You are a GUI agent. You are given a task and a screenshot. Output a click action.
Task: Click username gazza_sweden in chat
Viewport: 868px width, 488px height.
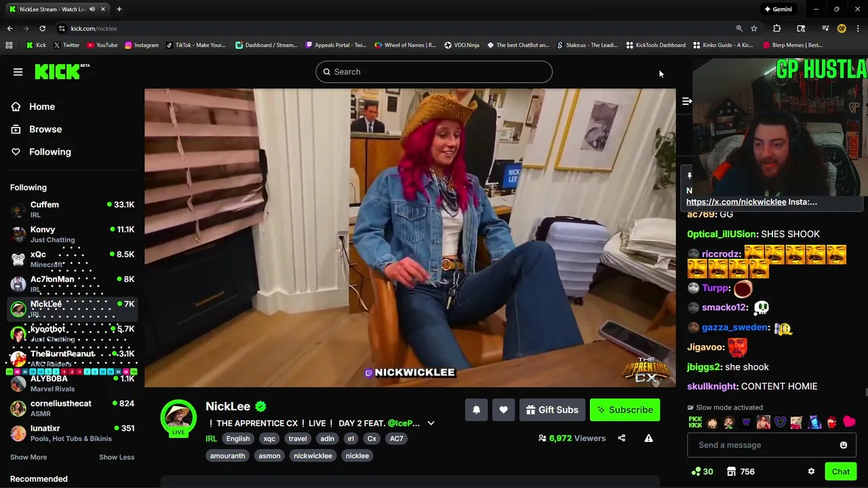click(734, 327)
